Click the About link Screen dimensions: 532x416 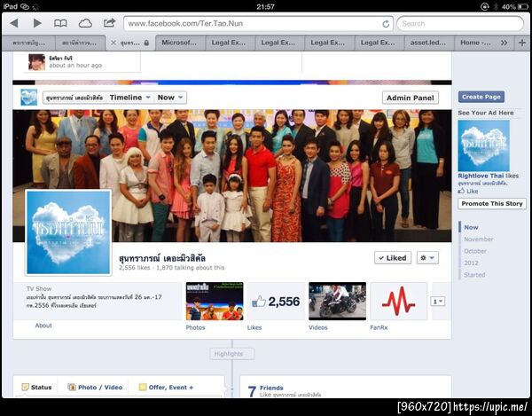43,326
